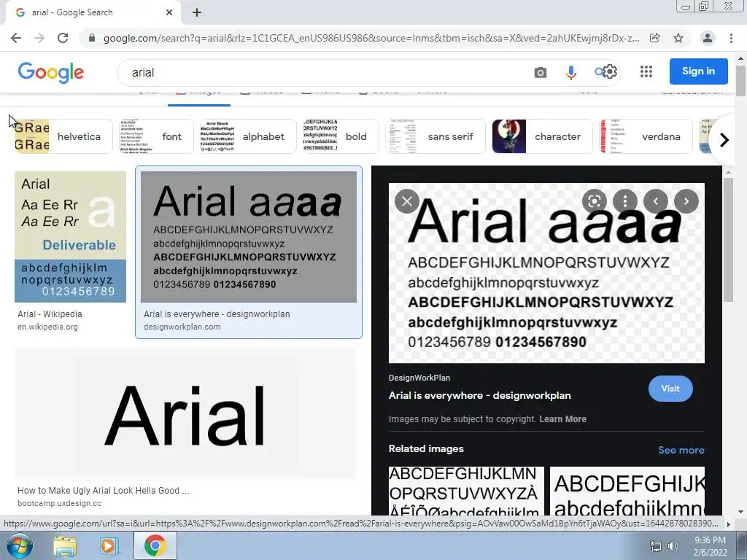Screen dimensions: 747x560
Task: Close the image preview panel
Action: (x=407, y=201)
